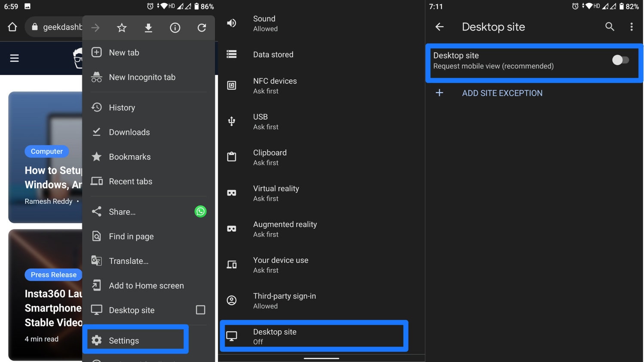This screenshot has width=644, height=362.
Task: Open Third-party sign-in Allowed setting
Action: [x=322, y=300]
